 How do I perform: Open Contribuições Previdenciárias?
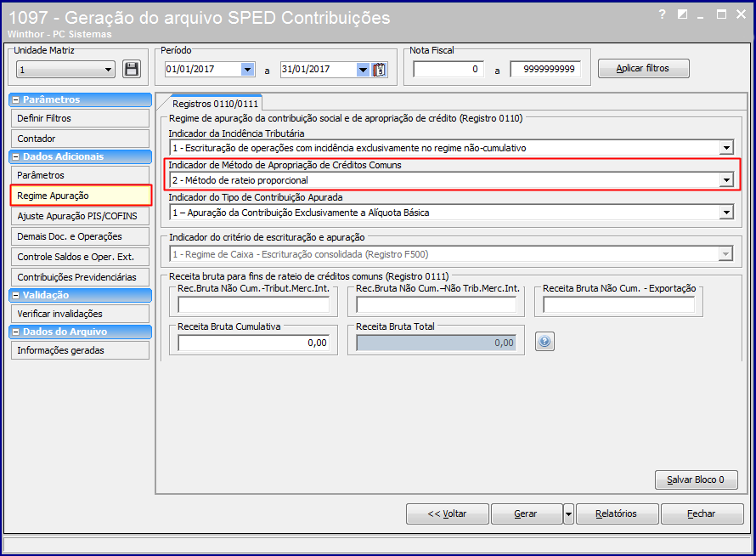[80, 277]
